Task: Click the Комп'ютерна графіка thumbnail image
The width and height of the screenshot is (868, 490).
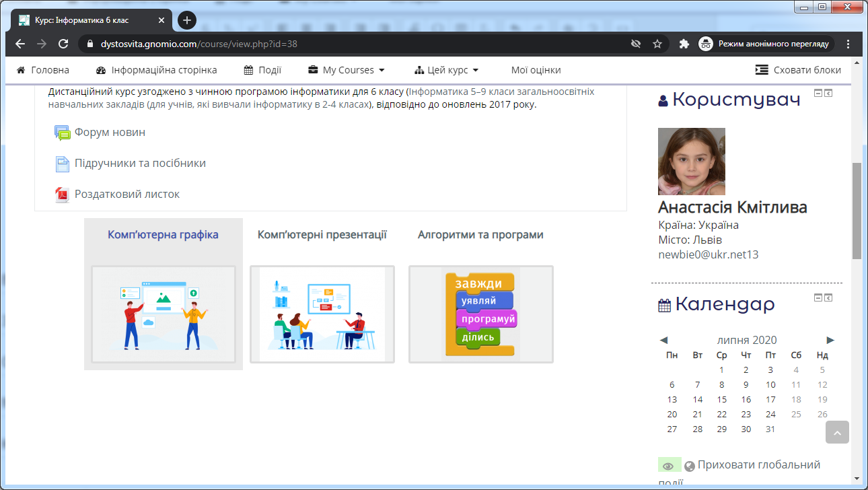Action: click(164, 314)
